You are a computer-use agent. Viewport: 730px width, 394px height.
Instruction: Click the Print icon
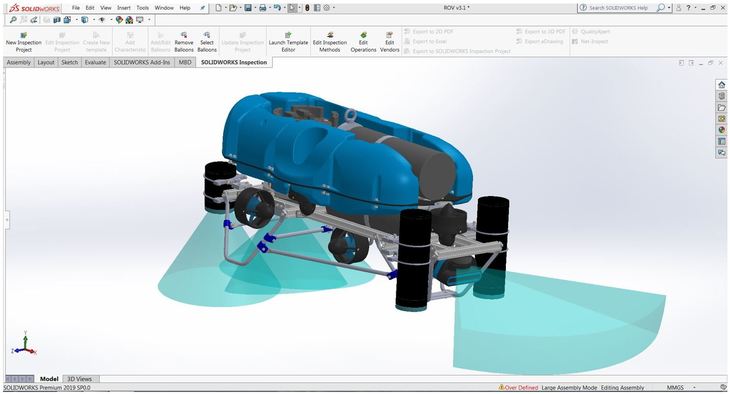263,8
